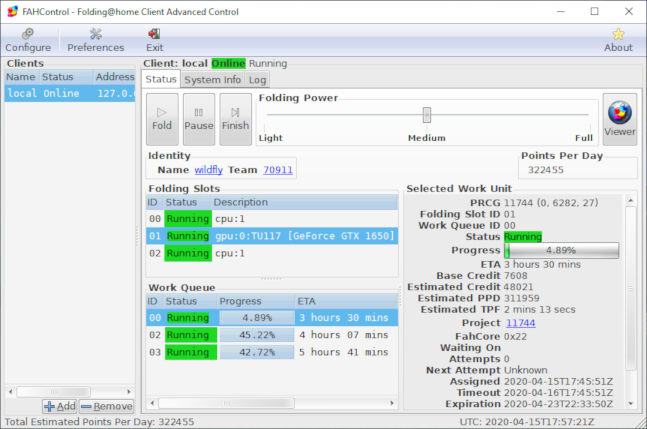Click the Estimated PPD value 311959
The height and width of the screenshot is (429, 647).
coord(522,298)
